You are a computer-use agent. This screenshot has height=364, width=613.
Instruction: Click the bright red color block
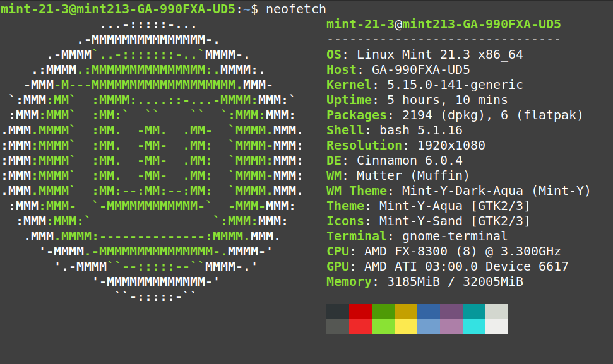click(360, 327)
